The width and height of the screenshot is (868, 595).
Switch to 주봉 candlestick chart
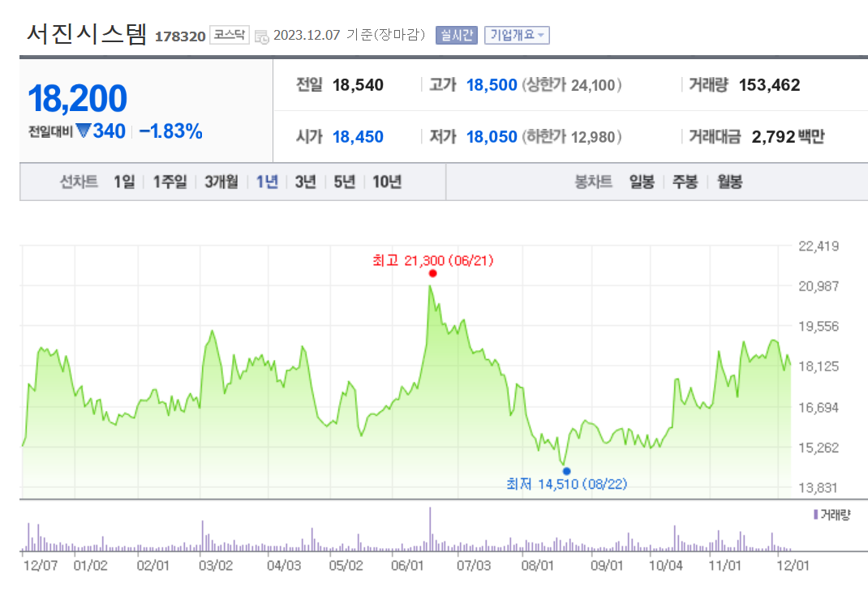[685, 182]
